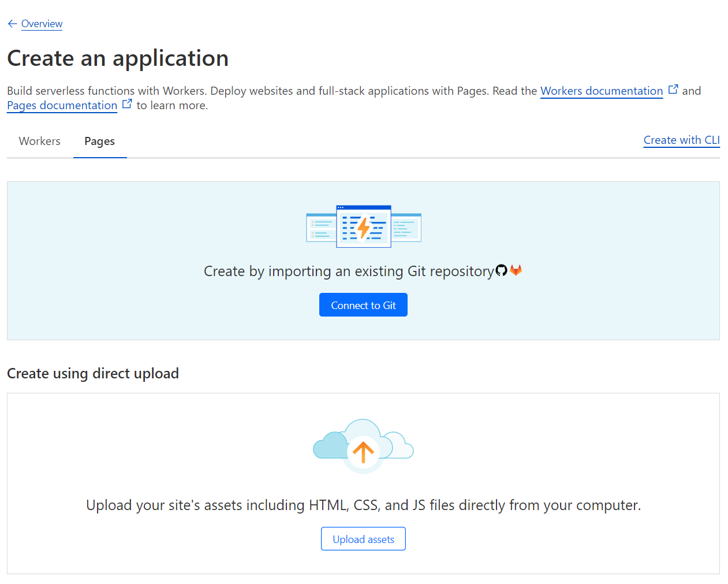Click the Create an application heading

point(118,58)
